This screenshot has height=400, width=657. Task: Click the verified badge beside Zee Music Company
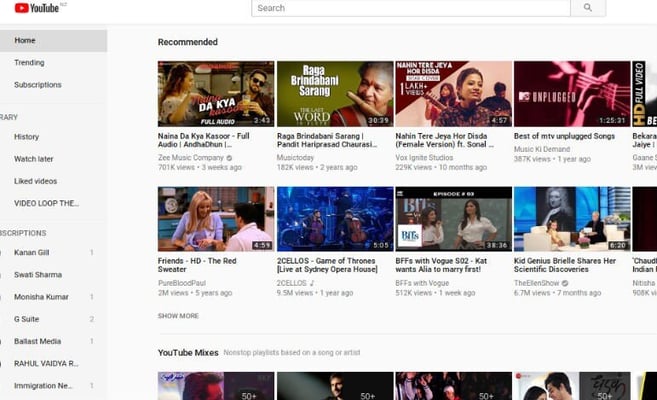[x=229, y=158]
